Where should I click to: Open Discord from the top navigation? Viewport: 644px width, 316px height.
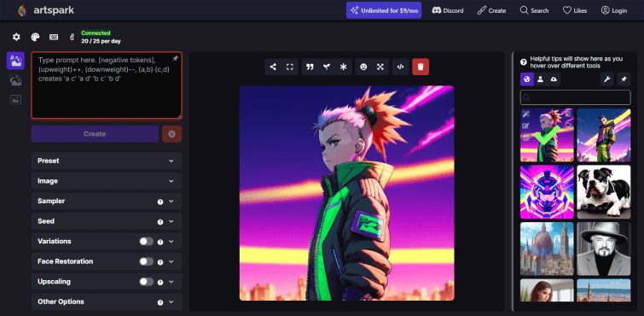448,11
